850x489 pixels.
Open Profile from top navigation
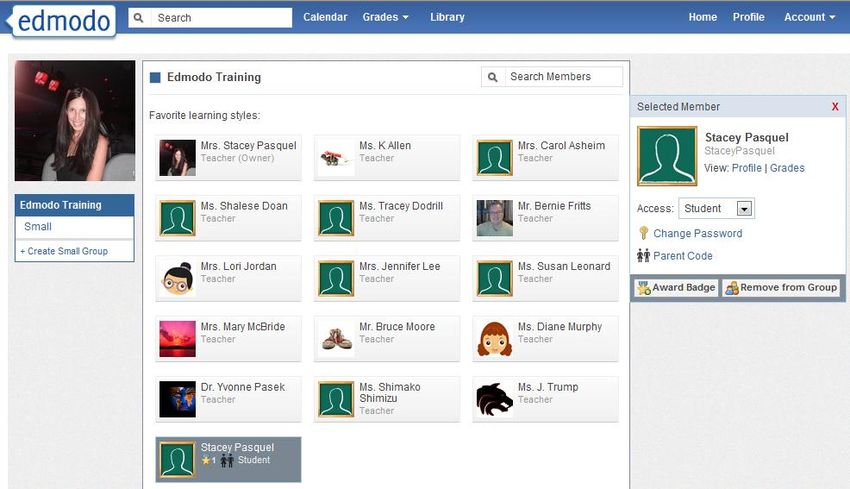pyautogui.click(x=749, y=17)
